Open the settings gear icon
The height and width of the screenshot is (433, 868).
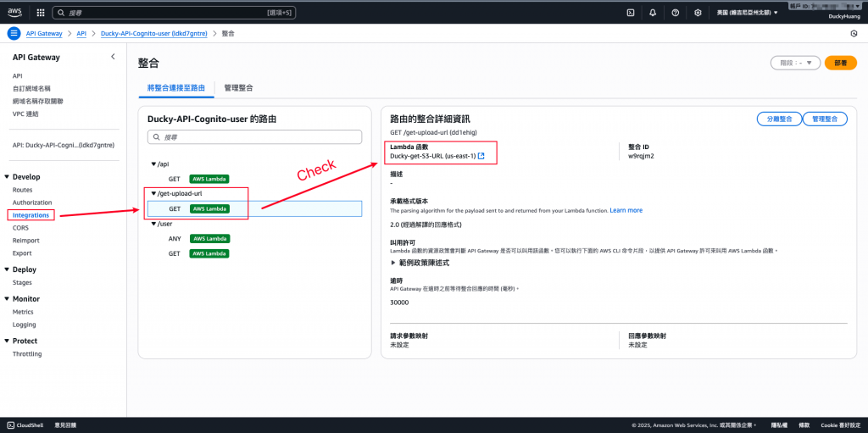698,12
